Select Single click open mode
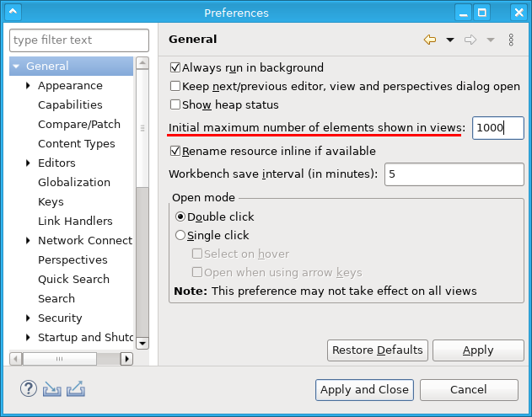 pos(180,235)
